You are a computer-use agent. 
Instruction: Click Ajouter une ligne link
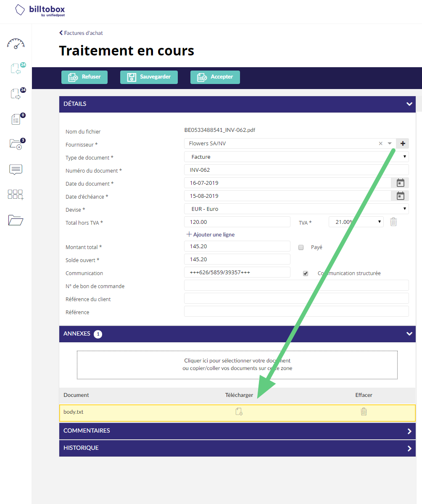pos(211,234)
